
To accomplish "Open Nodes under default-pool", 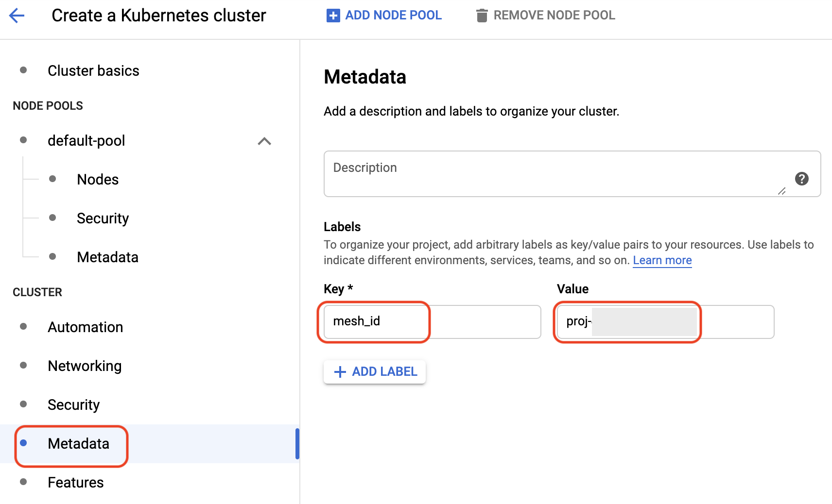I will [x=98, y=180].
